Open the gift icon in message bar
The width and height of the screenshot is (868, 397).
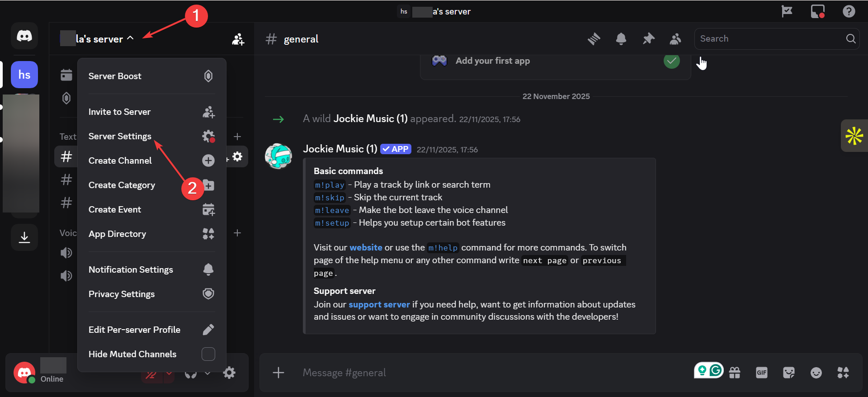(735, 373)
